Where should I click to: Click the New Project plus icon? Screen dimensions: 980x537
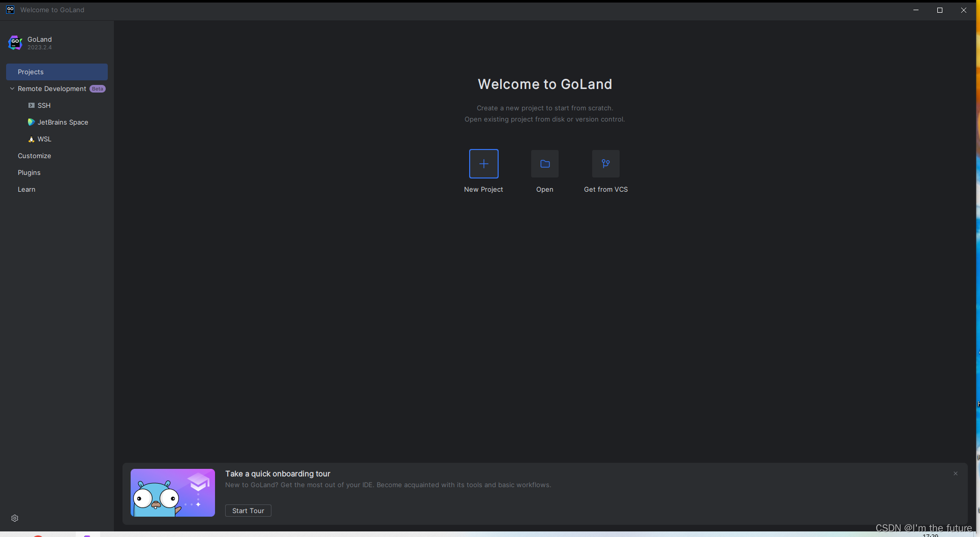pyautogui.click(x=483, y=164)
